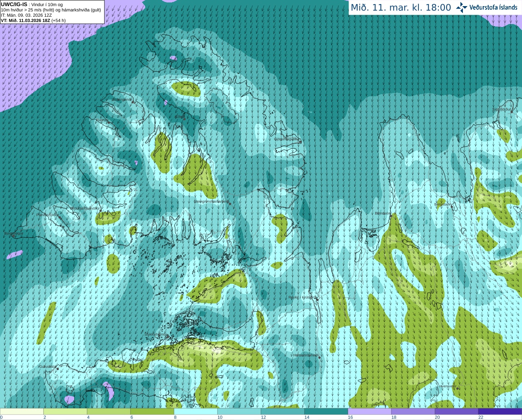
Task: Click the 'Veðurstofa Íslands' text
Action: (493, 7)
